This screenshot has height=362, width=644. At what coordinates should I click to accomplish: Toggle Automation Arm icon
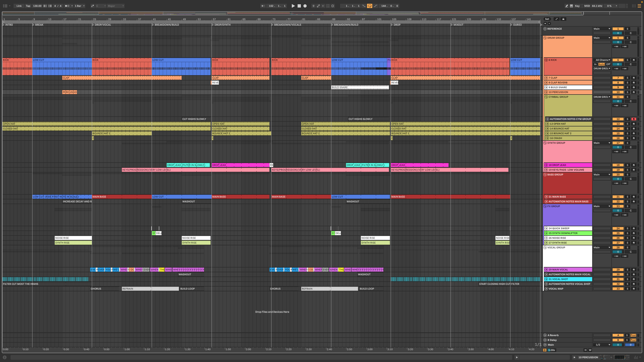[x=318, y=6]
